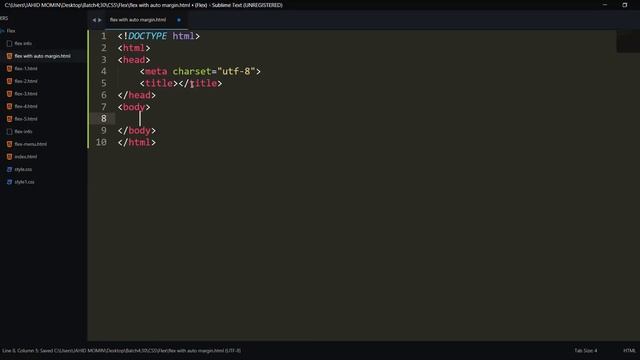Image resolution: width=640 pixels, height=360 pixels.
Task: Click the closing </html> tag
Action: [x=137, y=142]
